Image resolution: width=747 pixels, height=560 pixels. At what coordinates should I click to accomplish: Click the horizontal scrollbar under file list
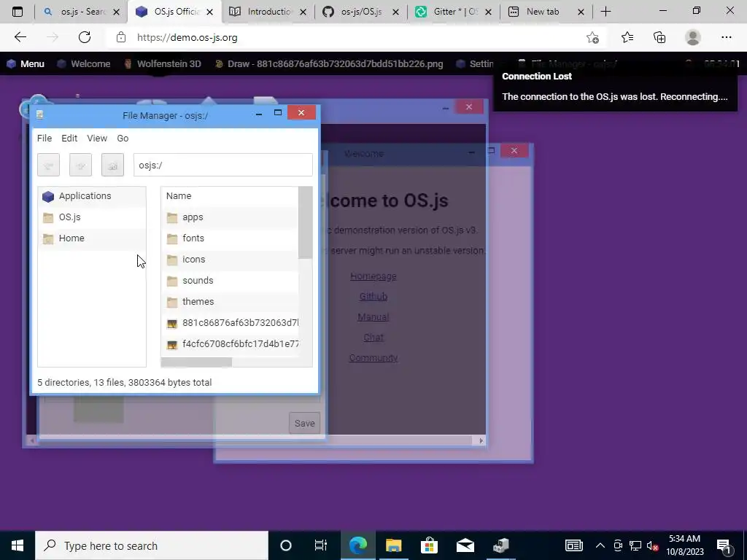click(196, 362)
